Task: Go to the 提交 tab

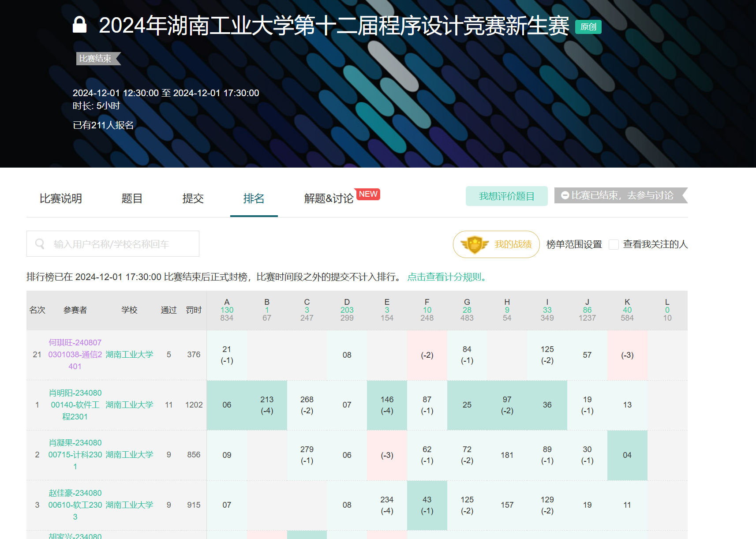Action: [x=193, y=198]
